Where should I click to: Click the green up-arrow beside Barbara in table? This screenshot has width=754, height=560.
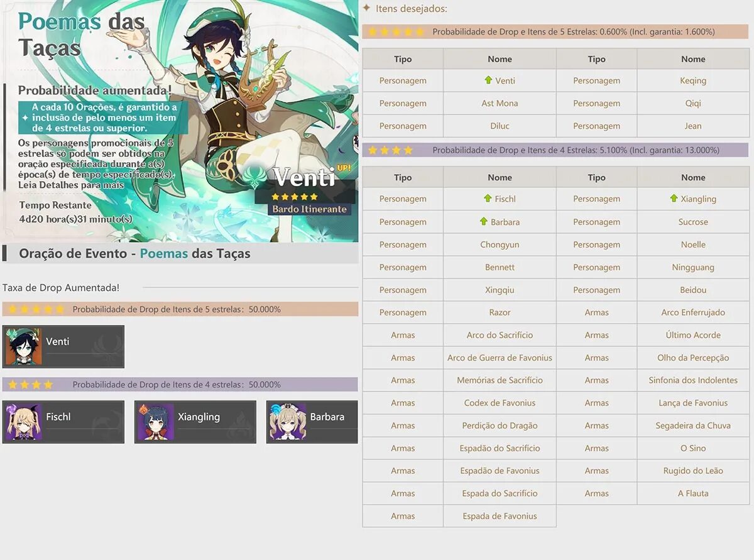(483, 221)
